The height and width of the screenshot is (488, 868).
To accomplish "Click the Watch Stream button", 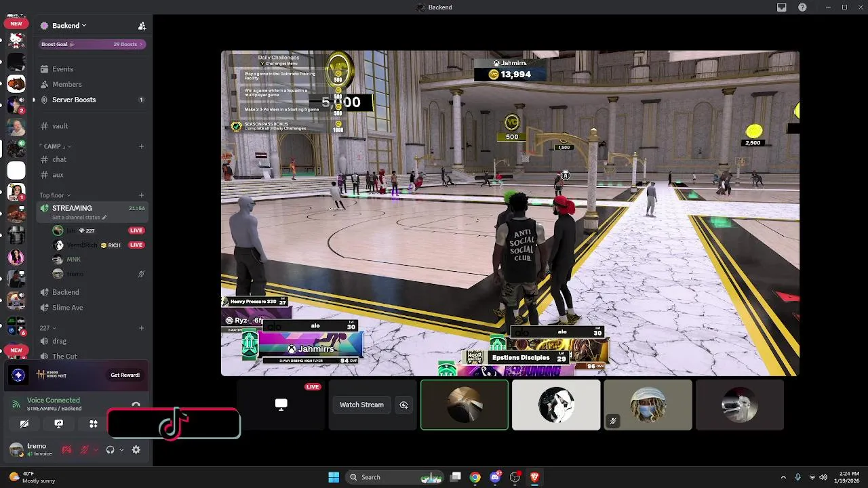I will point(361,405).
